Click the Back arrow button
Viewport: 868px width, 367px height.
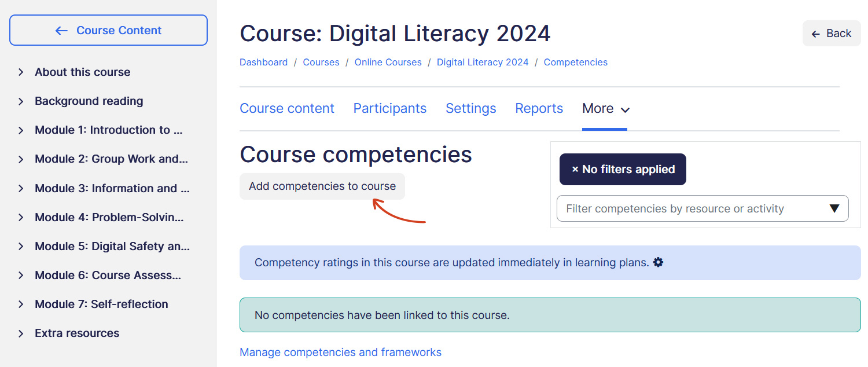coord(832,34)
